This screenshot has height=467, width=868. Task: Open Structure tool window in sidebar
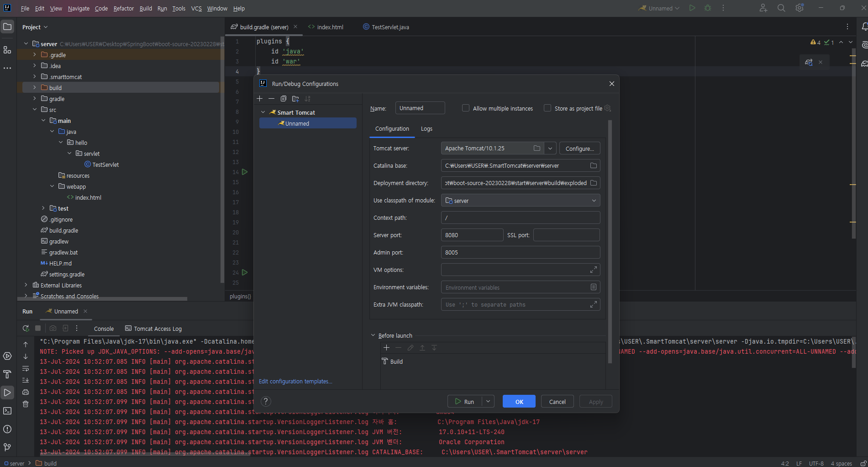(x=7, y=50)
